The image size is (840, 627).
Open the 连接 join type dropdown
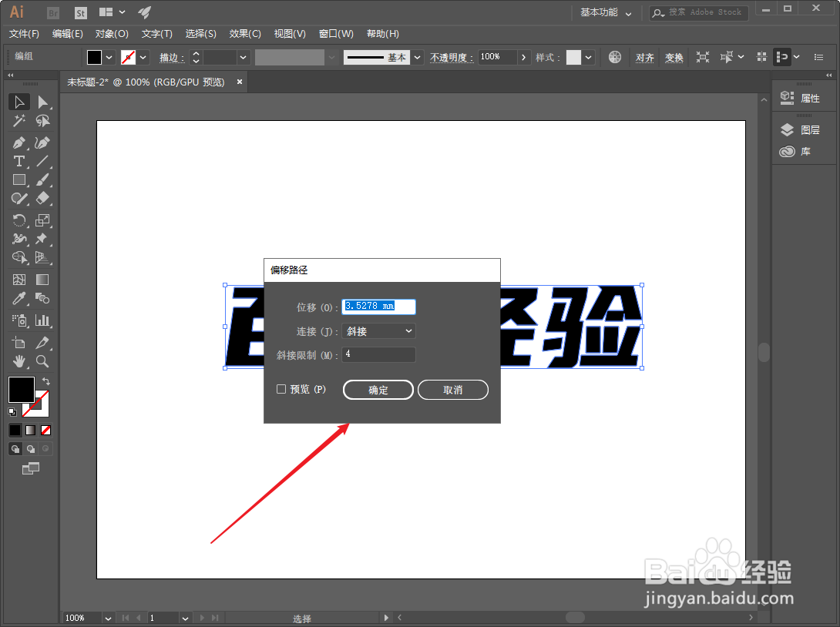378,331
